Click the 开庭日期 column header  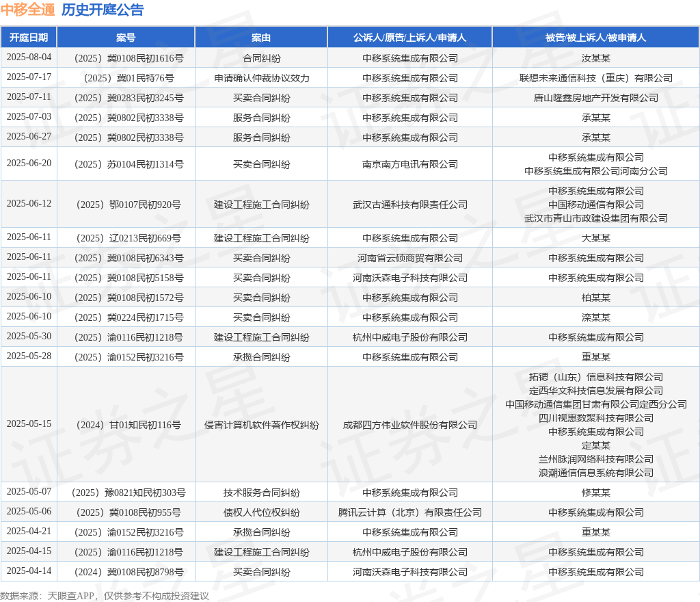(x=29, y=38)
